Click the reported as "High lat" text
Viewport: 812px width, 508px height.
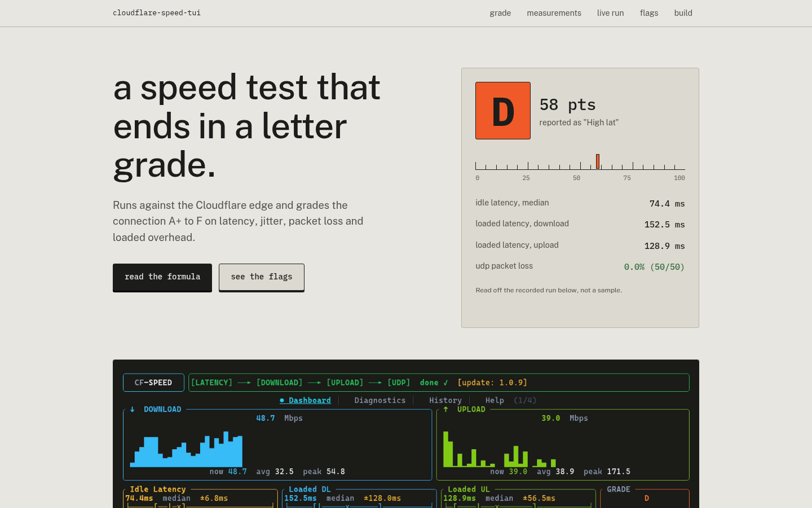pos(579,122)
